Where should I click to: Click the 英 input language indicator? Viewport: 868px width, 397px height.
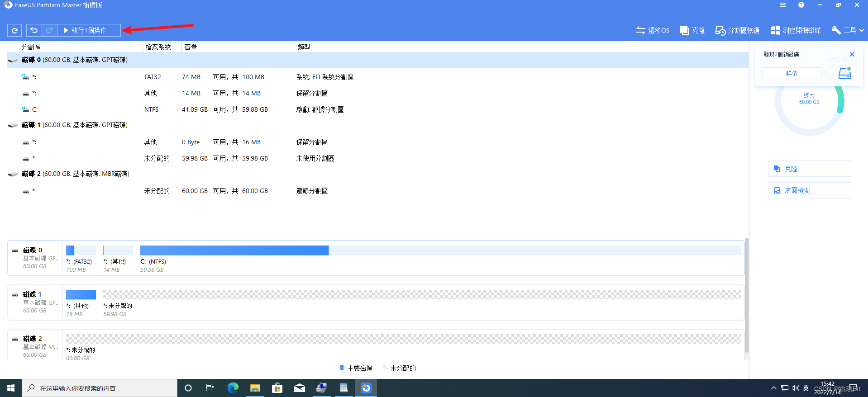[x=806, y=388]
